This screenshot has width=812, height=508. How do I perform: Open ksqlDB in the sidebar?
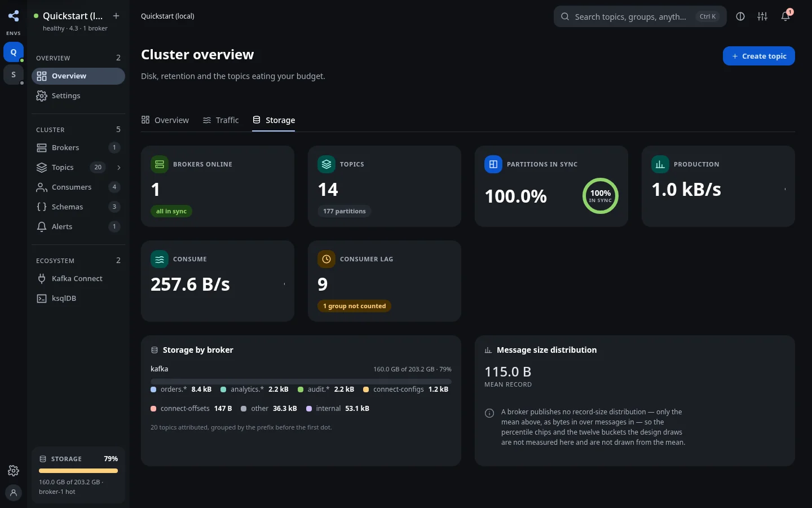(78, 299)
